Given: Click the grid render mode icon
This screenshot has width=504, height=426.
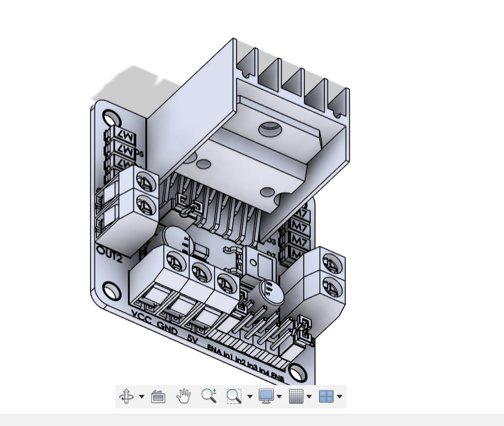Looking at the screenshot, I should pyautogui.click(x=296, y=396).
